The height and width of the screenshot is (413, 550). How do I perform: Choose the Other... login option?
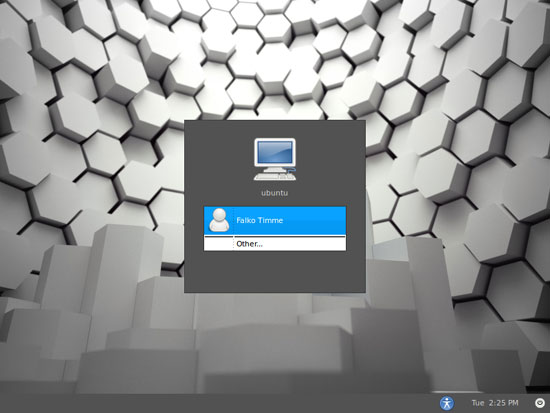(x=275, y=244)
